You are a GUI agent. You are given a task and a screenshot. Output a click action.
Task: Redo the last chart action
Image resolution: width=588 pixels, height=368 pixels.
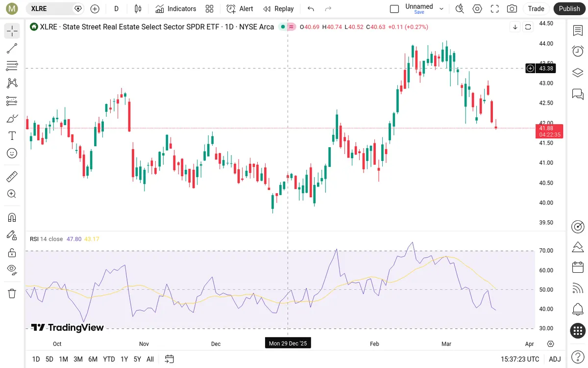(328, 9)
